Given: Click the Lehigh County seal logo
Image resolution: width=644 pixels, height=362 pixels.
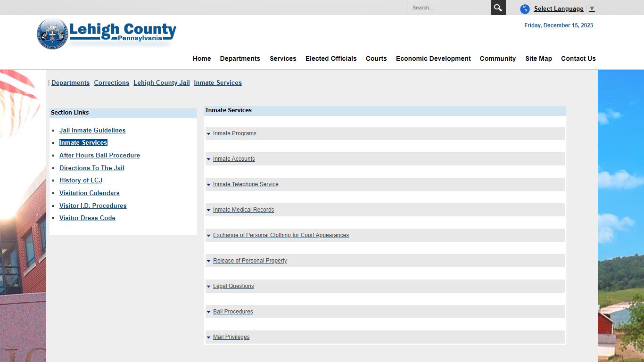Looking at the screenshot, I should click(52, 33).
